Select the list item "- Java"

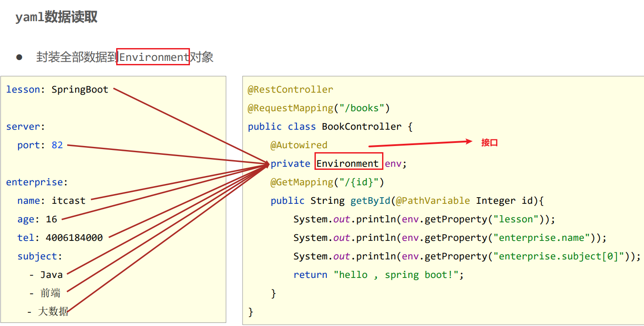coord(46,275)
